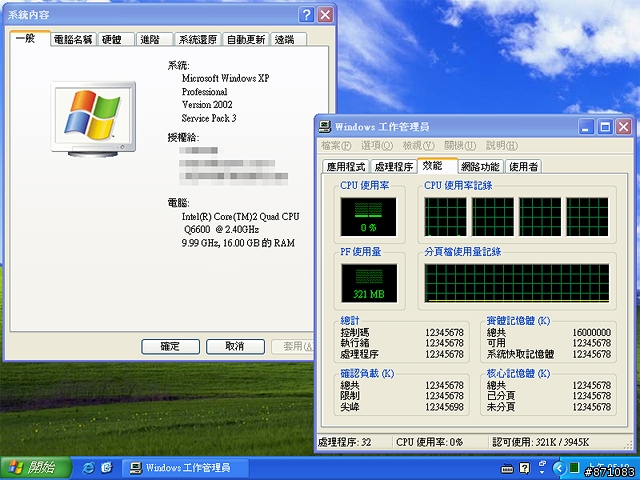Viewport: 640px width, 480px height.
Task: Click help question mark in 系統內容 title bar
Action: (307, 15)
